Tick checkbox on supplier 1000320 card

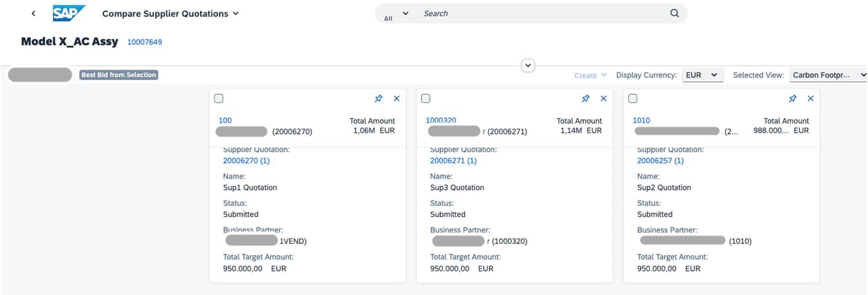[x=426, y=98]
